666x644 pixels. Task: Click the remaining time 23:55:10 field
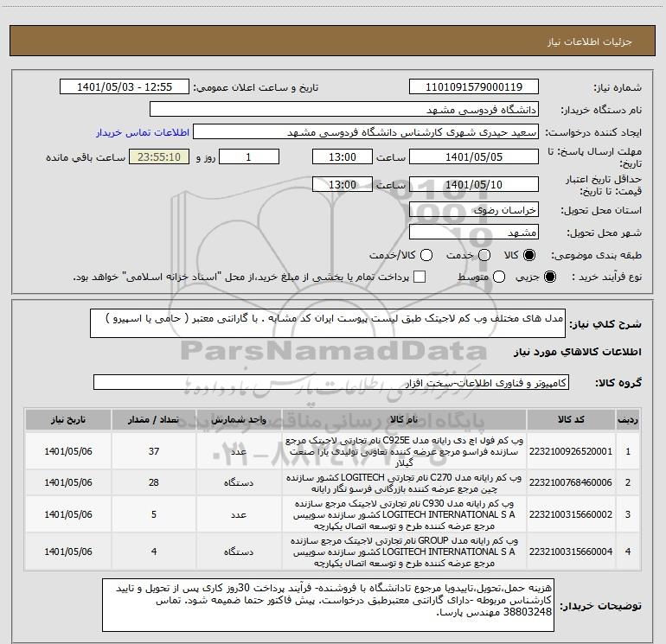point(159,156)
